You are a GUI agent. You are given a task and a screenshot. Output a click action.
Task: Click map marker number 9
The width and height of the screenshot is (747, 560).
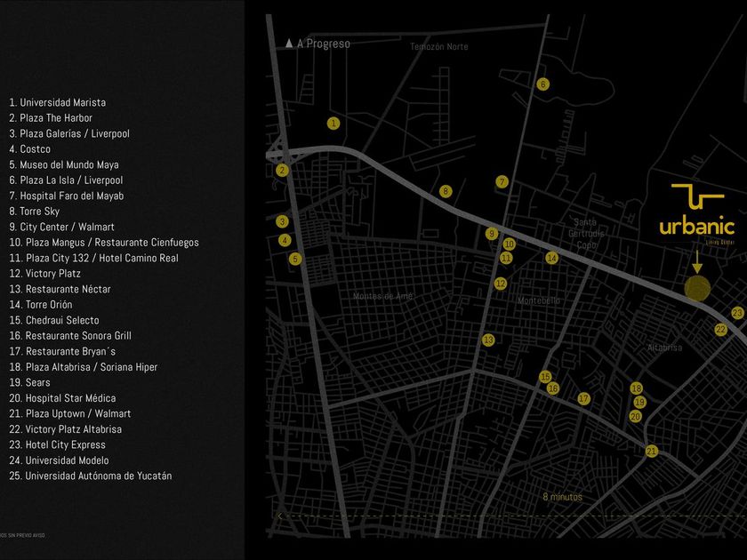pyautogui.click(x=492, y=233)
